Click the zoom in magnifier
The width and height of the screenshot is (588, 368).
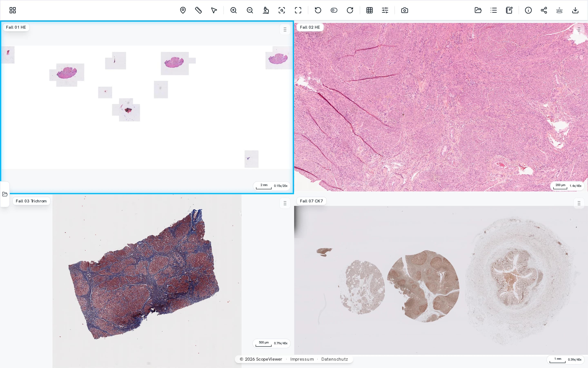[234, 10]
